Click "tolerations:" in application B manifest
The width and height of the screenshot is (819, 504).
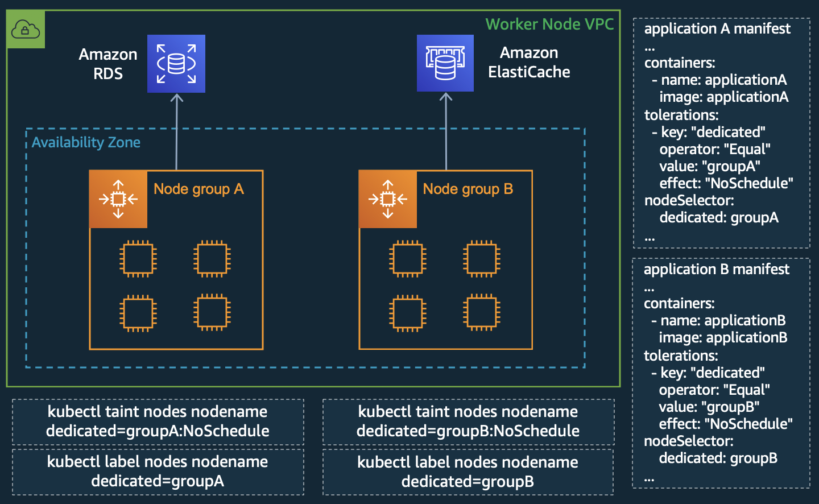point(681,356)
